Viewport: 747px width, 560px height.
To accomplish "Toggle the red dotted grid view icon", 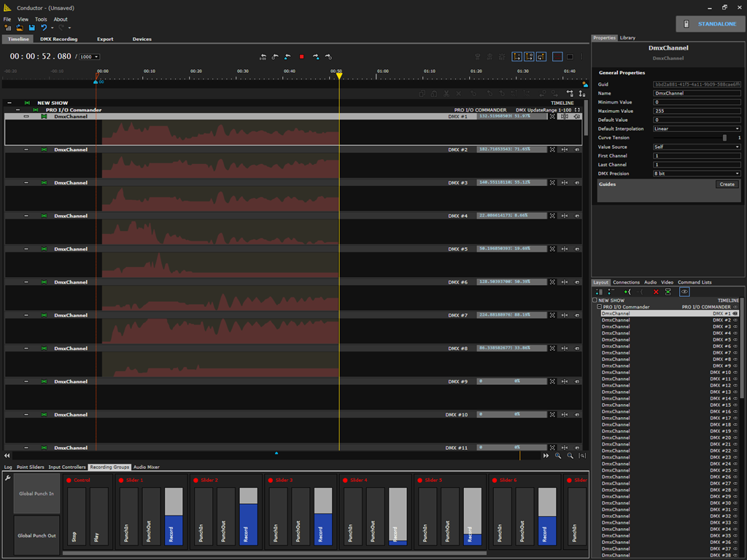I will tap(557, 57).
